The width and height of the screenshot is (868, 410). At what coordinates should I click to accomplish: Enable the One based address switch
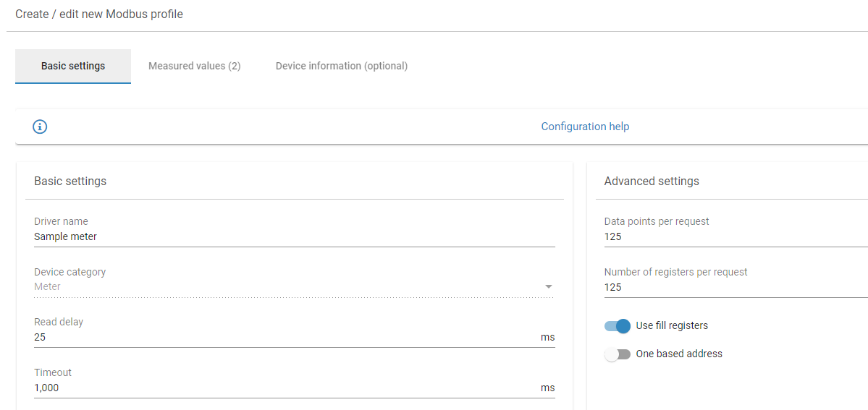click(618, 354)
